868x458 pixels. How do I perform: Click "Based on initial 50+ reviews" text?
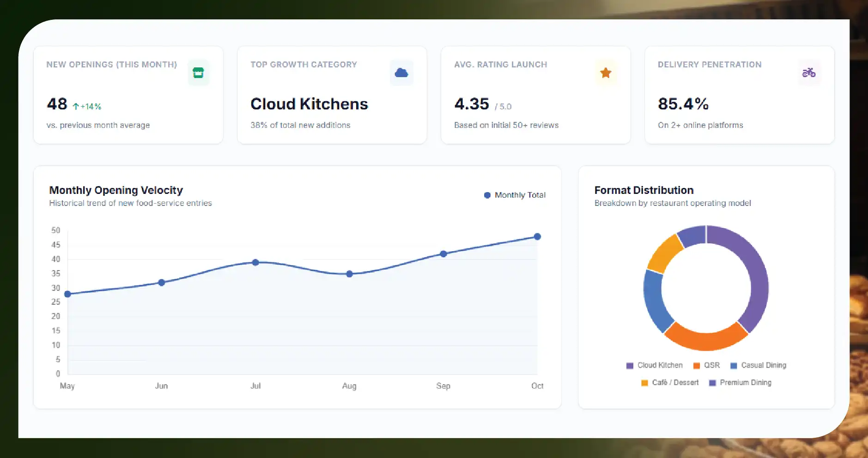506,125
